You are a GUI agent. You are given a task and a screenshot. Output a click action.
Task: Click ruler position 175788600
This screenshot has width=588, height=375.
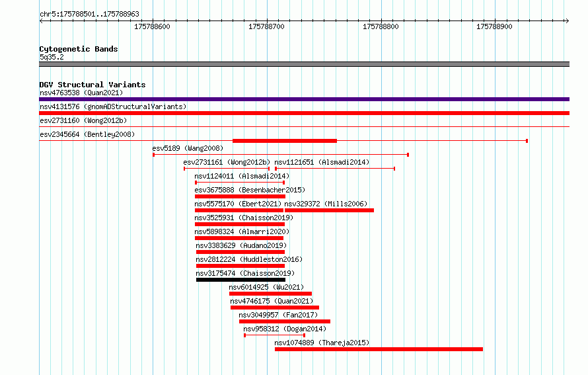(x=152, y=26)
